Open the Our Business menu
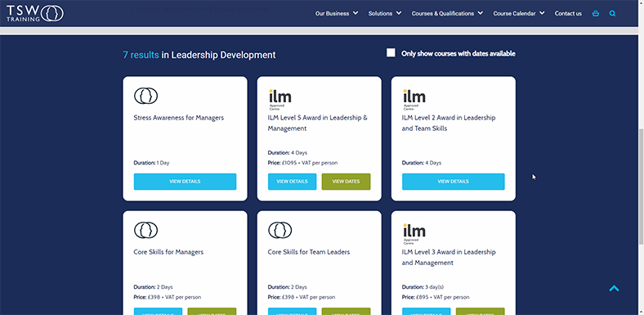Screen dimensions: 644x315 pyautogui.click(x=333, y=14)
